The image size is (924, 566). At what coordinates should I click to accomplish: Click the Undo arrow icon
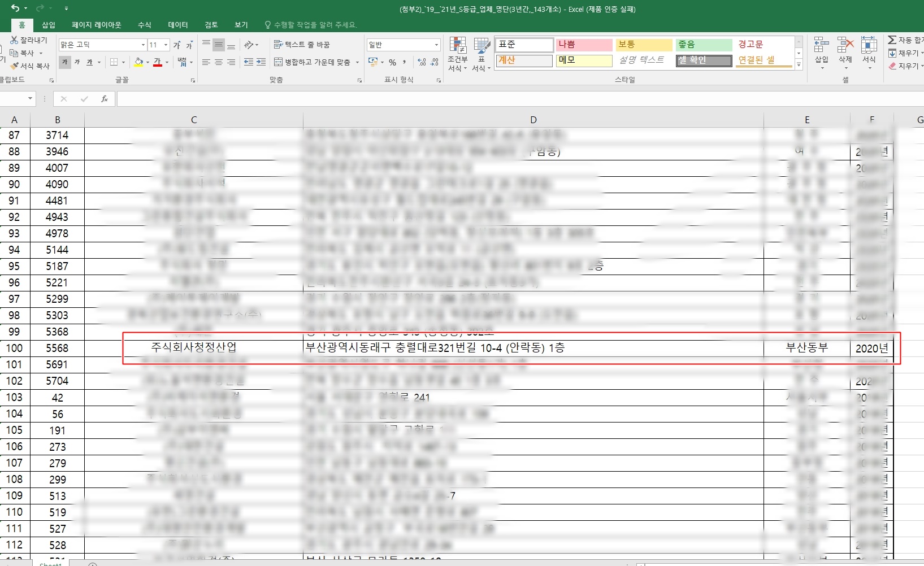tap(15, 8)
